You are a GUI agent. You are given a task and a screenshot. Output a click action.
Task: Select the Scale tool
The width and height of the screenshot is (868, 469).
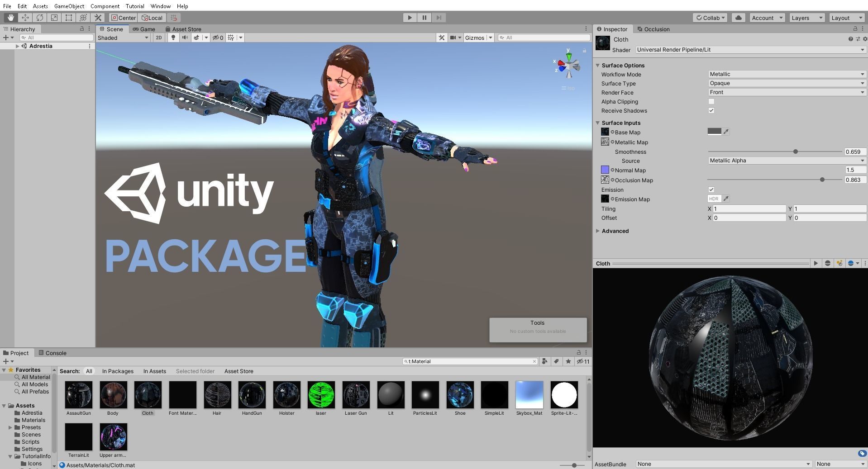54,18
